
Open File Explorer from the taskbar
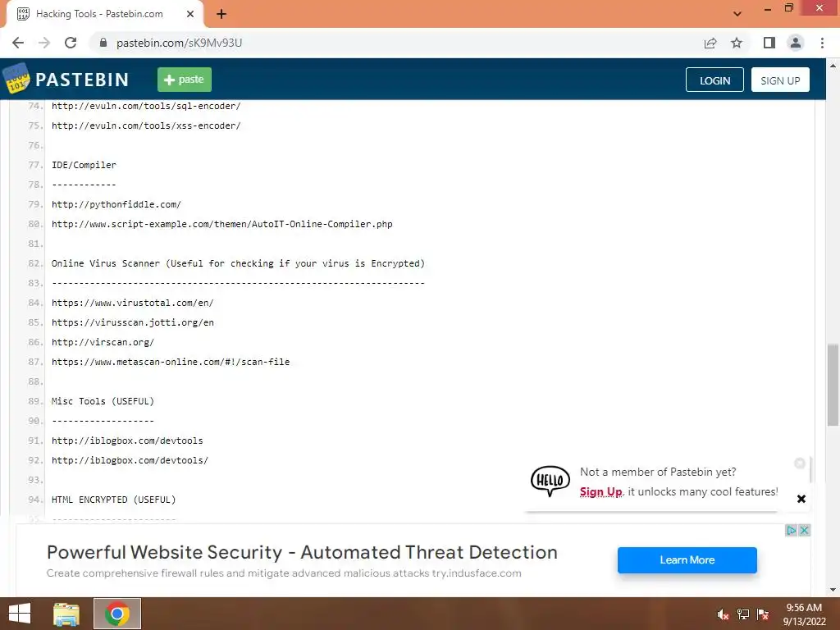pos(66,614)
